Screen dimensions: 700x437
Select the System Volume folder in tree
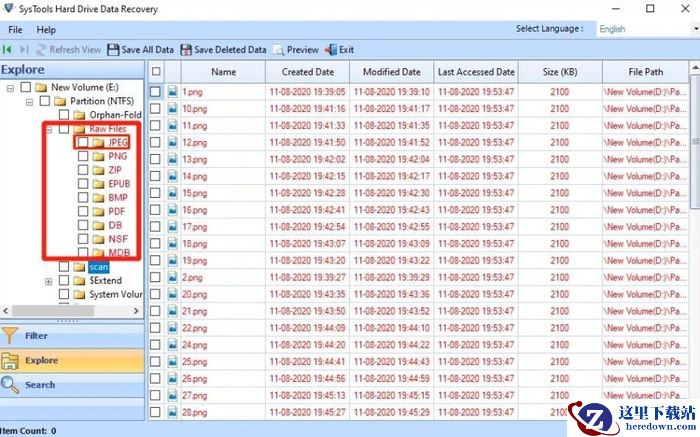click(x=115, y=295)
